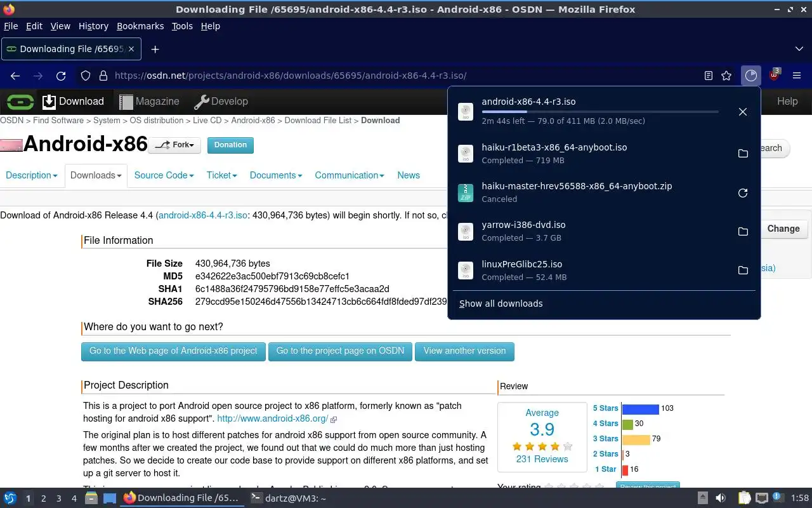The image size is (812, 508).
Task: Expand the Fork dropdown button
Action: tap(174, 145)
